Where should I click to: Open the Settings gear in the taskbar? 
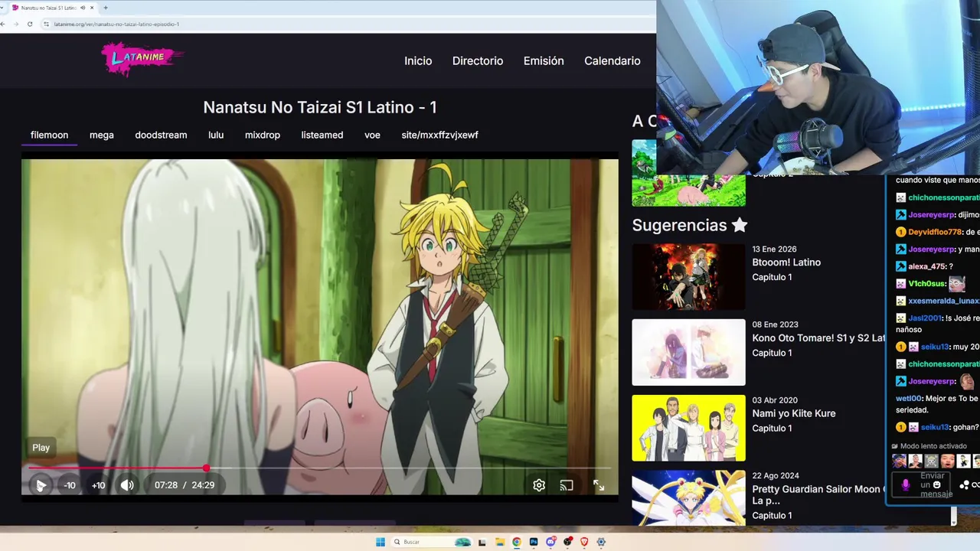coord(601,542)
